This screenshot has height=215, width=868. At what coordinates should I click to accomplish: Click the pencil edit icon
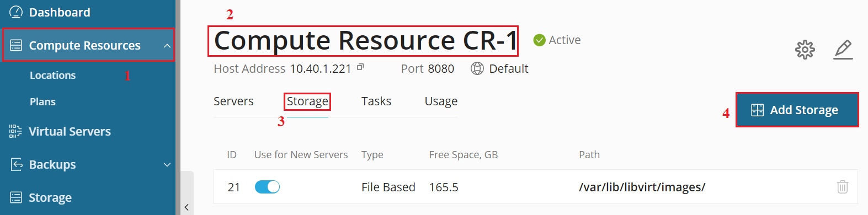coord(843,50)
